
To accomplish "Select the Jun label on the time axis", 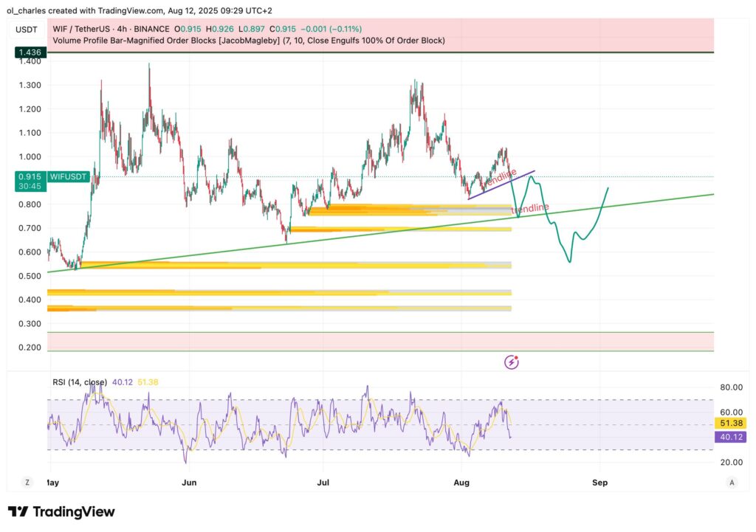I will coord(189,483).
